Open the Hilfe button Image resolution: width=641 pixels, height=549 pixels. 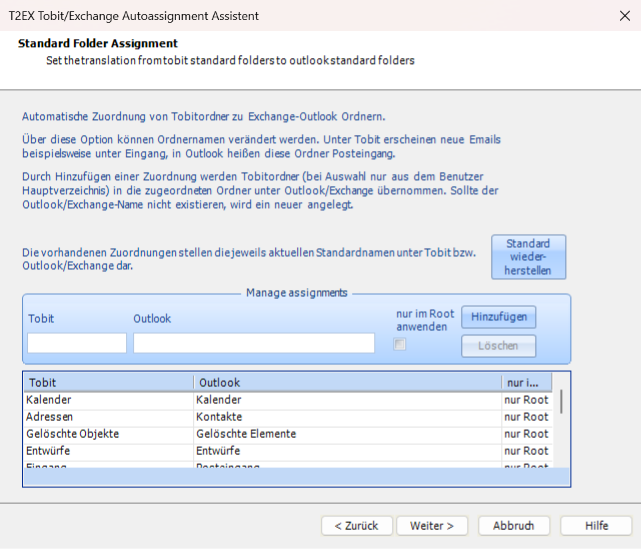[x=596, y=526]
